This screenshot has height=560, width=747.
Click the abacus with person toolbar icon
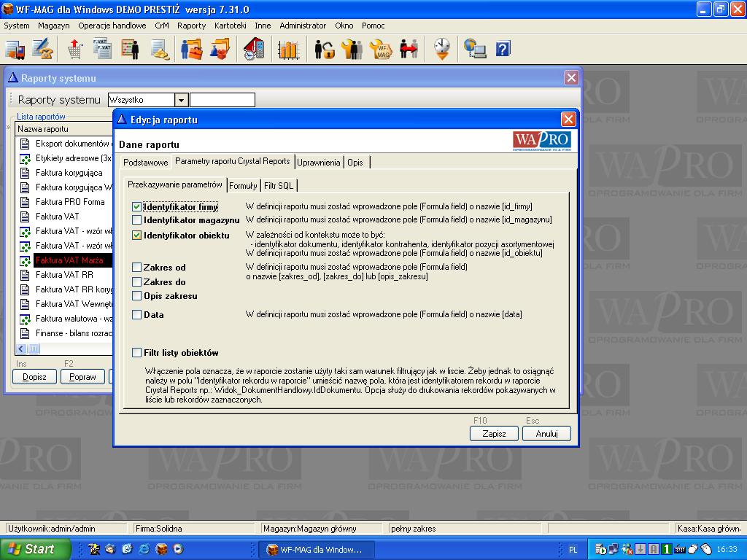click(x=131, y=50)
